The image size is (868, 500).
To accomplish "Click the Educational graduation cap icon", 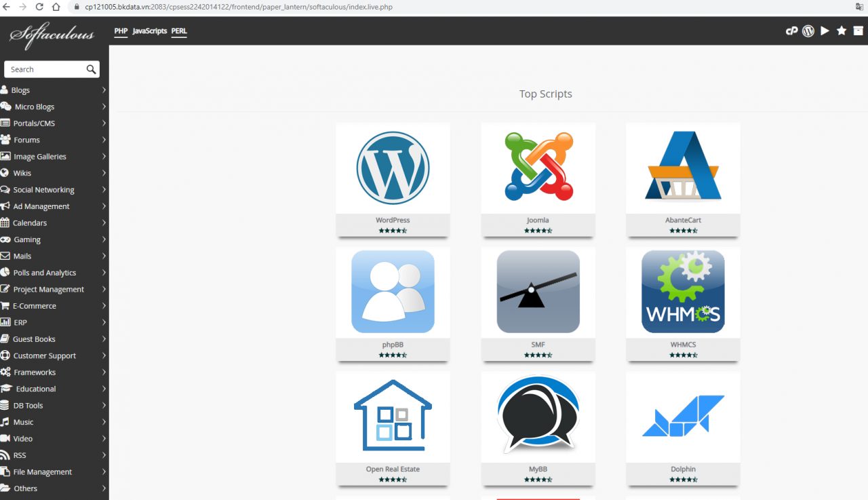I will pyautogui.click(x=6, y=389).
